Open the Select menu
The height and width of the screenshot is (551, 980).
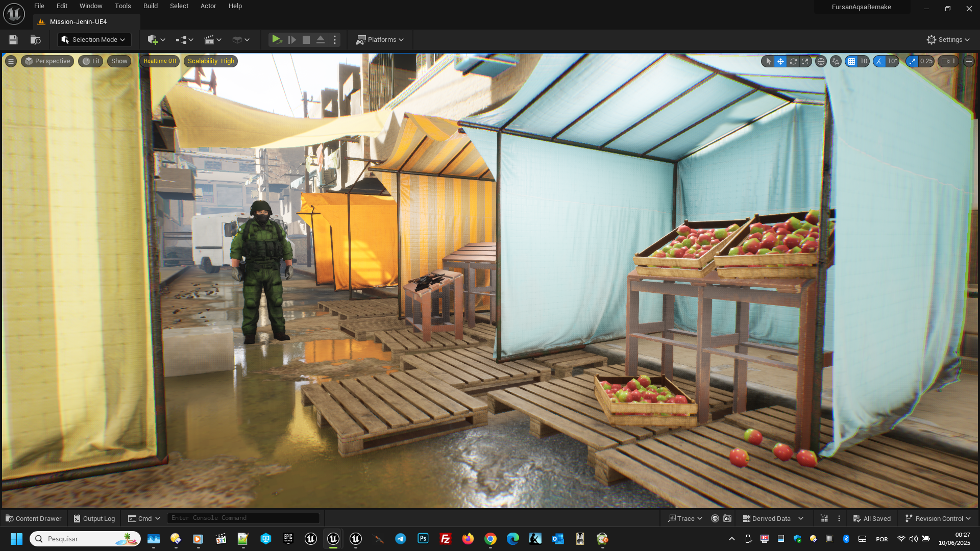[x=179, y=6]
